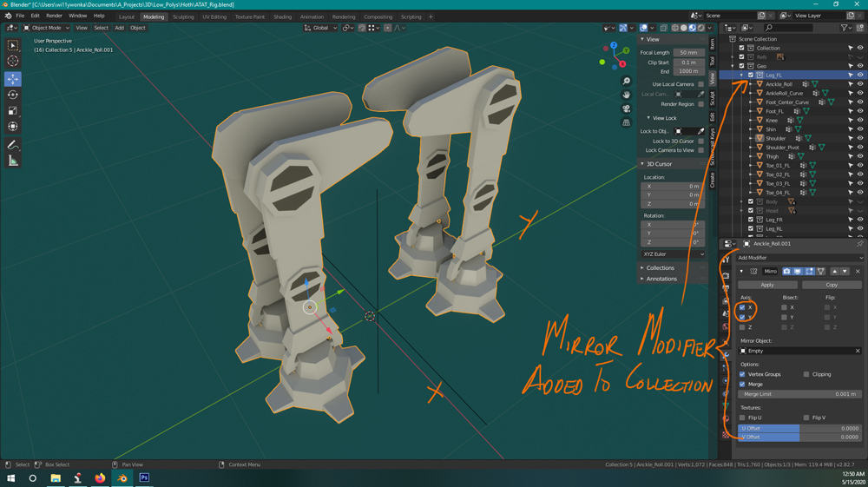Click the Apply modifier button
Viewport: 868px width, 487px height.
(x=767, y=285)
